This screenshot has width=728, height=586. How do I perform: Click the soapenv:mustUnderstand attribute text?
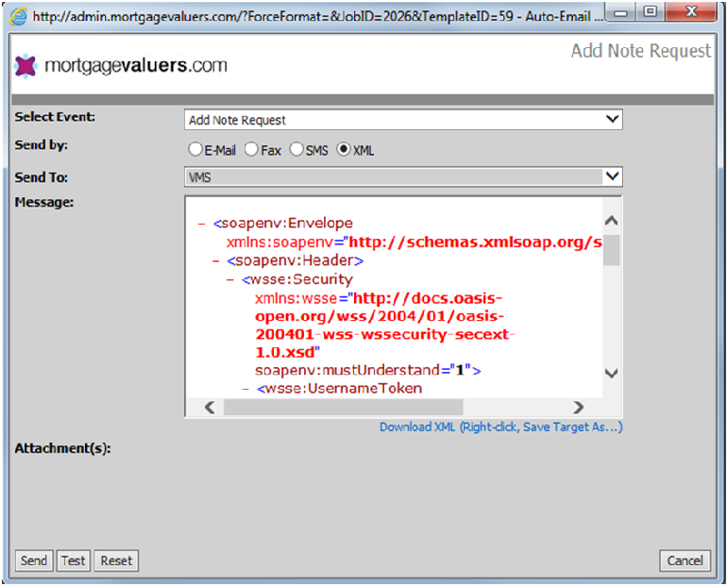click(347, 370)
